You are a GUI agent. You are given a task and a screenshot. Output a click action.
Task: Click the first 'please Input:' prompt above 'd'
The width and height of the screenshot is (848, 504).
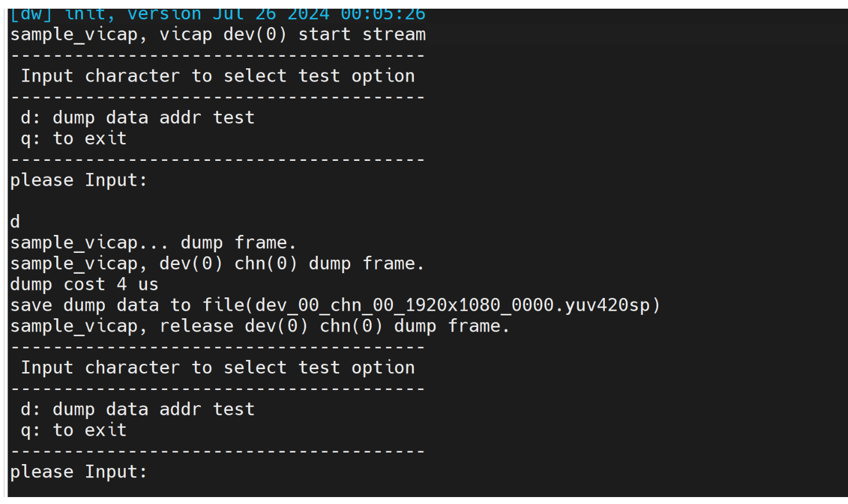[79, 181]
